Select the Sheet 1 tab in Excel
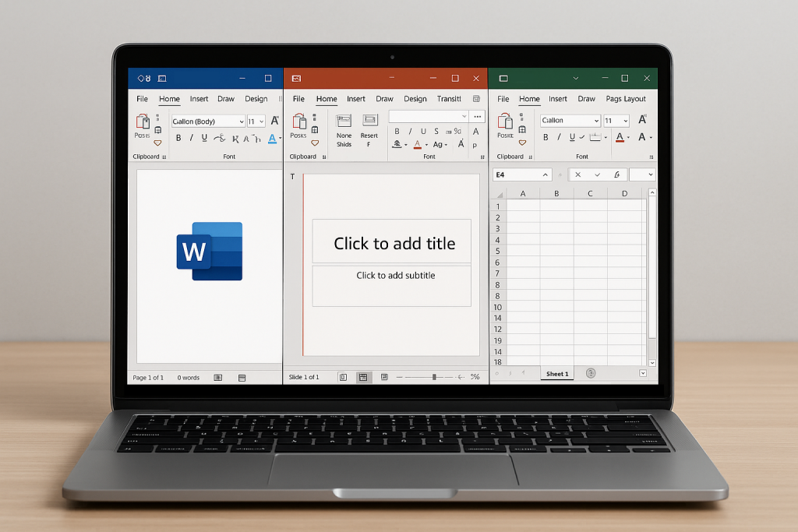The height and width of the screenshot is (532, 798). tap(557, 374)
